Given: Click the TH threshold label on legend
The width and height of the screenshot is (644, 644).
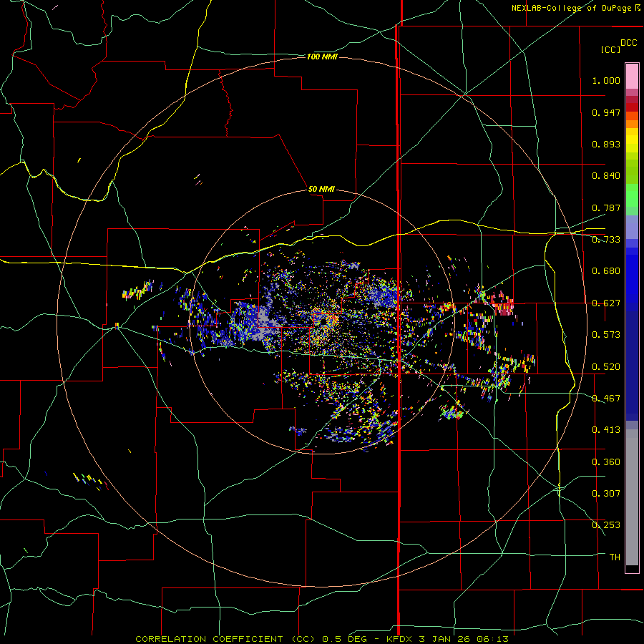Looking at the screenshot, I should [x=615, y=557].
